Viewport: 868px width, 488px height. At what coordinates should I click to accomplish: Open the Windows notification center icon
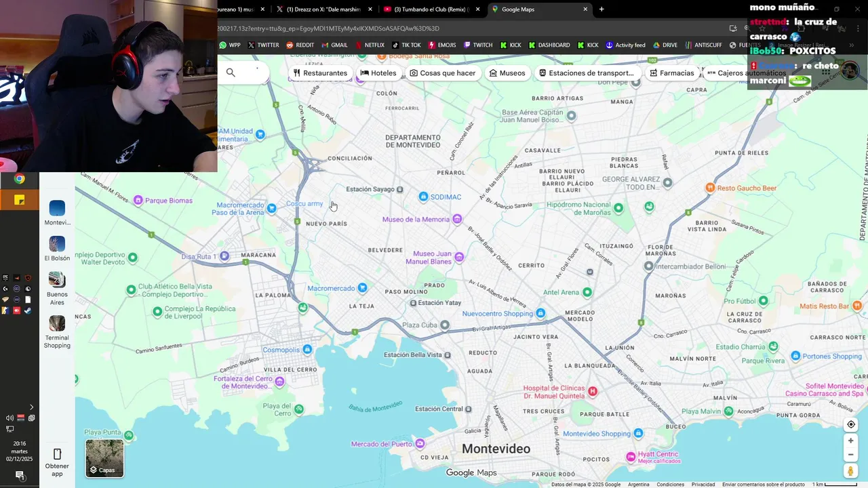pos(20,476)
